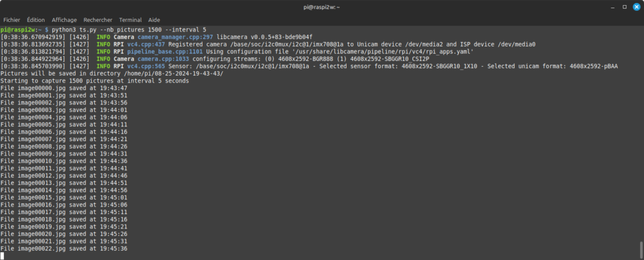
Task: Open the Rechercher menu
Action: click(97, 20)
